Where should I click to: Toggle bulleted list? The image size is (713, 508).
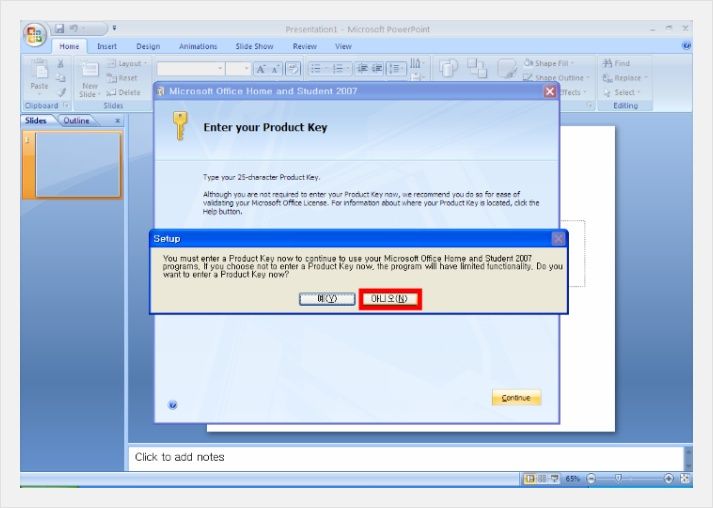point(319,69)
